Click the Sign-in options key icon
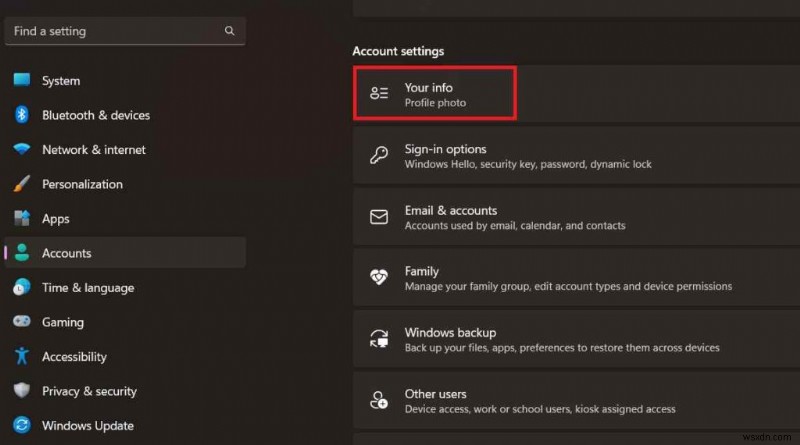Viewport: 800px width, 445px height. pos(379,155)
